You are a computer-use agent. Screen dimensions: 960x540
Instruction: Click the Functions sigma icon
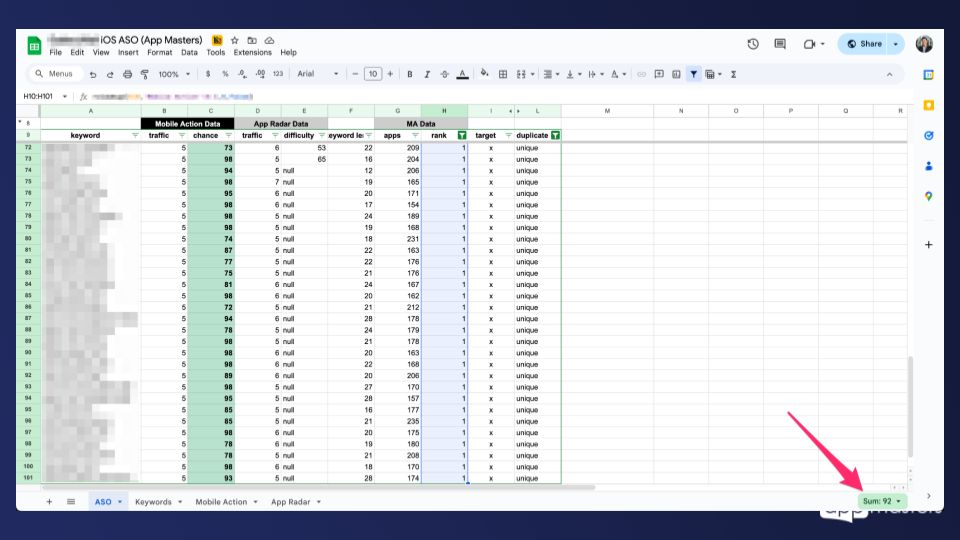[x=733, y=74]
